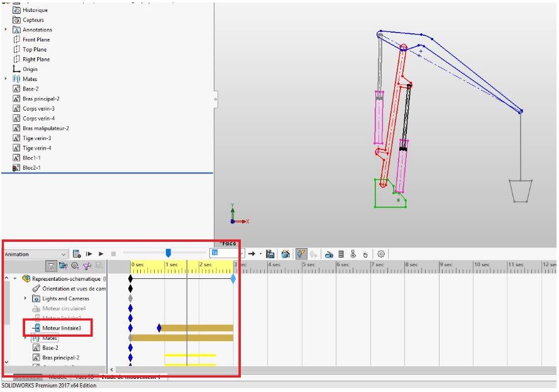Click Play from Start button

click(x=89, y=254)
